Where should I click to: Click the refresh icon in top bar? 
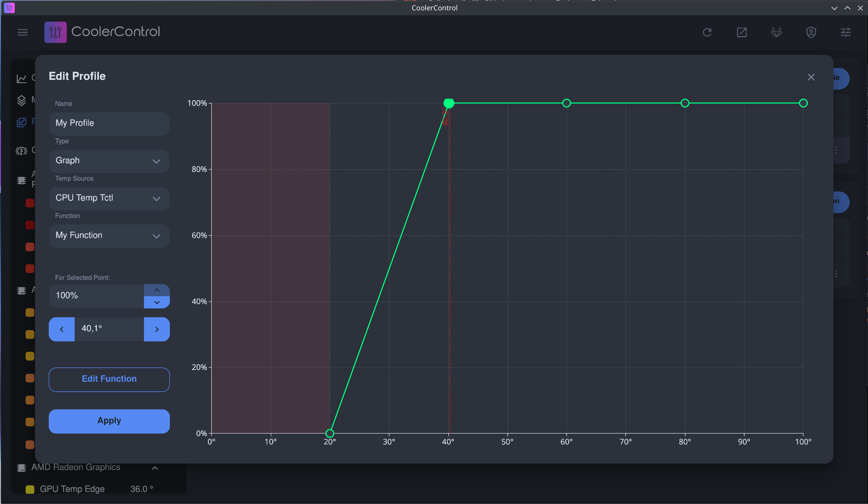click(707, 33)
